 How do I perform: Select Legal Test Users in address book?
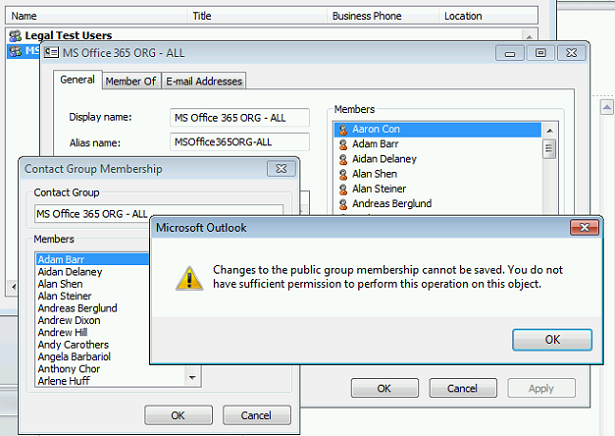coord(69,35)
